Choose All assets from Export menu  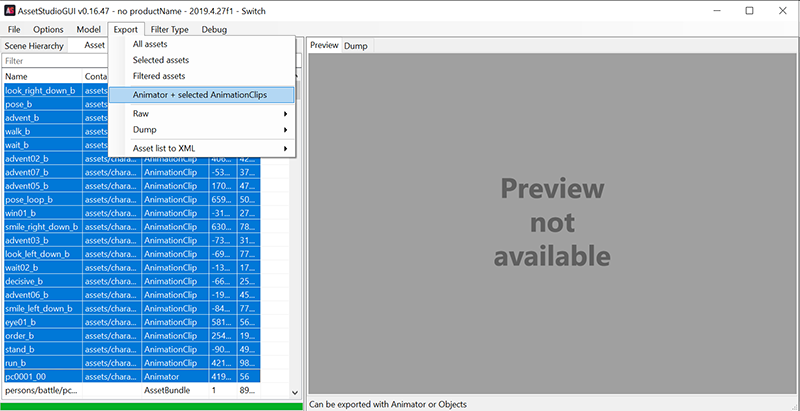(150, 45)
